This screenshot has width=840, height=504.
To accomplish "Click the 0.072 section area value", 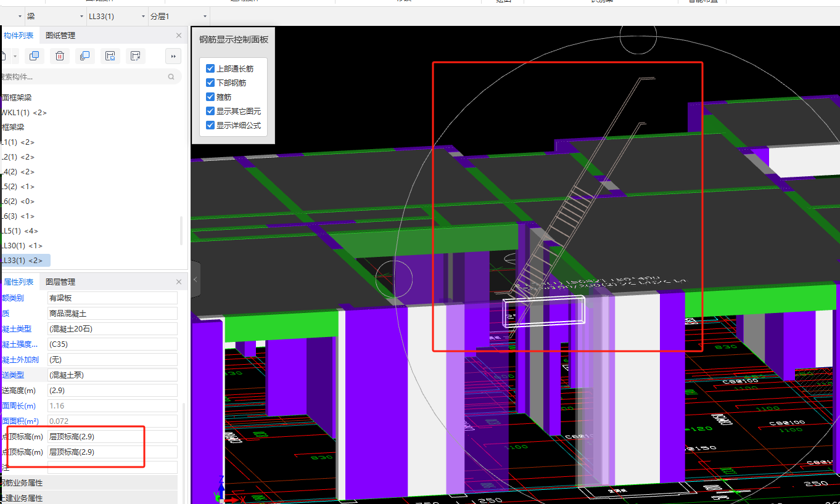I will pos(112,421).
